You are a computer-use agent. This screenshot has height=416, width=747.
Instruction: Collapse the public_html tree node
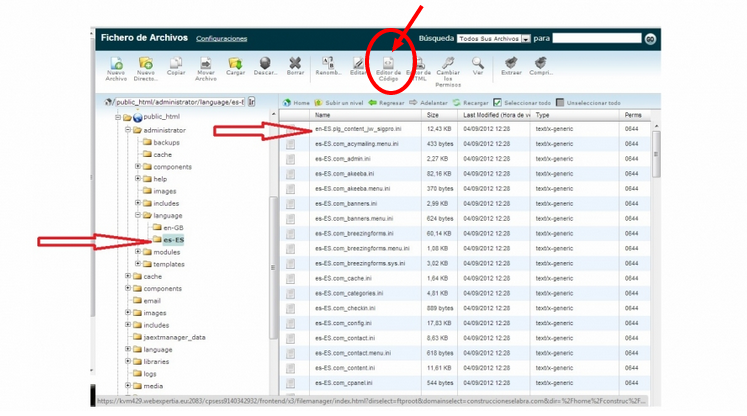click(118, 117)
